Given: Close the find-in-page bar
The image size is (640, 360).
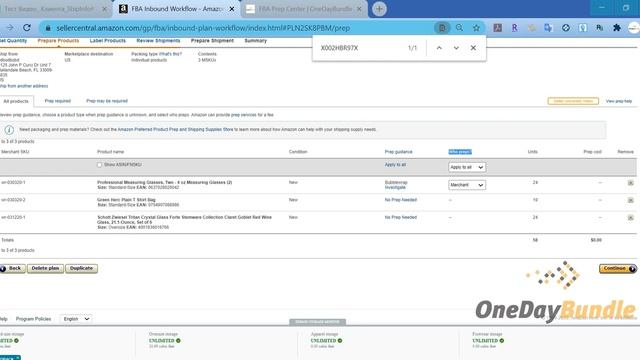Looking at the screenshot, I should tap(473, 48).
